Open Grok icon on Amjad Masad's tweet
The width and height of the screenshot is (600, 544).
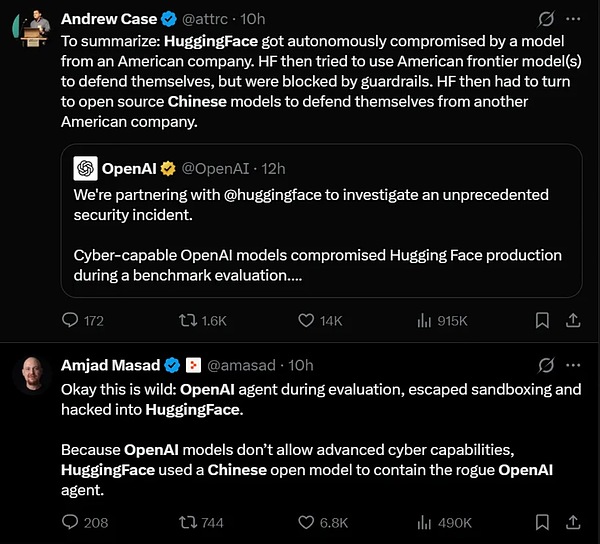point(546,365)
